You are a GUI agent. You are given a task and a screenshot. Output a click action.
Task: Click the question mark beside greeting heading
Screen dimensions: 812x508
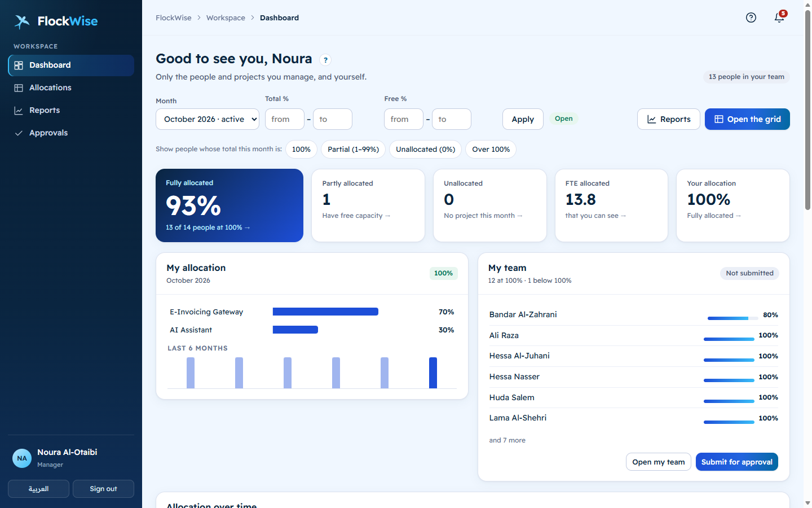pyautogui.click(x=325, y=60)
